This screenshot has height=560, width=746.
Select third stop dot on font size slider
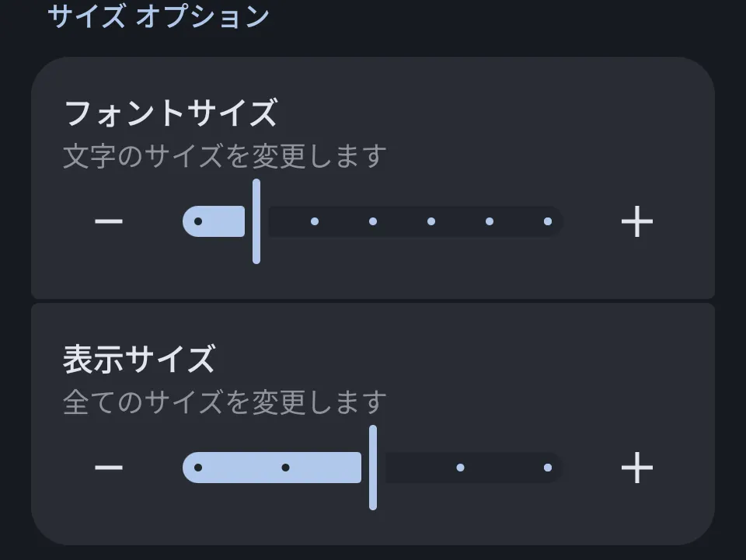315,222
